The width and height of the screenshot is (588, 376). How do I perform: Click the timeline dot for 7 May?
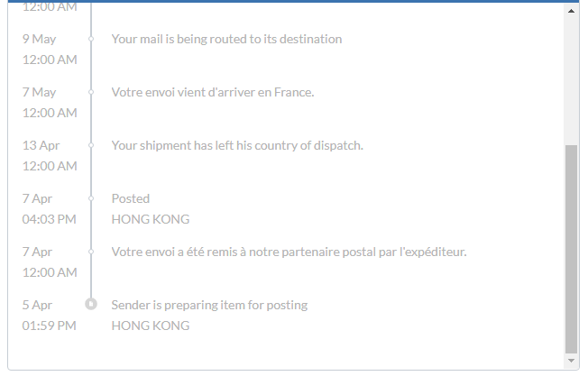[91, 93]
